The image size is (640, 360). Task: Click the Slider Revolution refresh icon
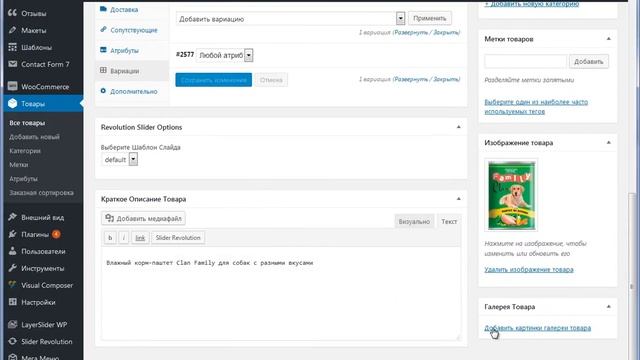pos(13,341)
